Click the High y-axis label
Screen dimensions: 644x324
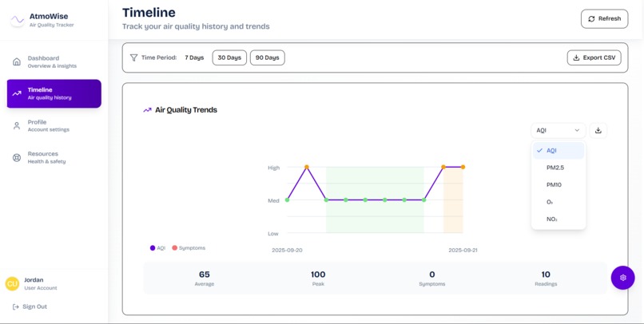[x=273, y=168]
